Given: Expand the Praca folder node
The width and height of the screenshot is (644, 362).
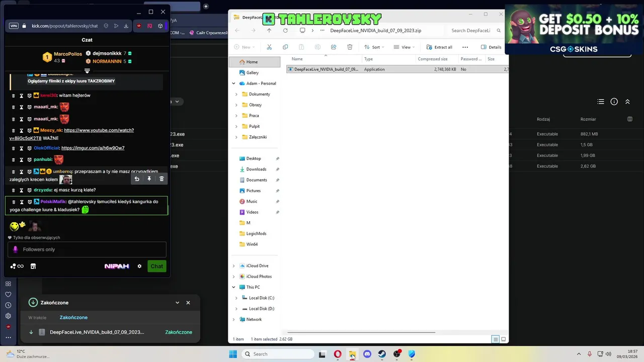Looking at the screenshot, I should (x=236, y=116).
